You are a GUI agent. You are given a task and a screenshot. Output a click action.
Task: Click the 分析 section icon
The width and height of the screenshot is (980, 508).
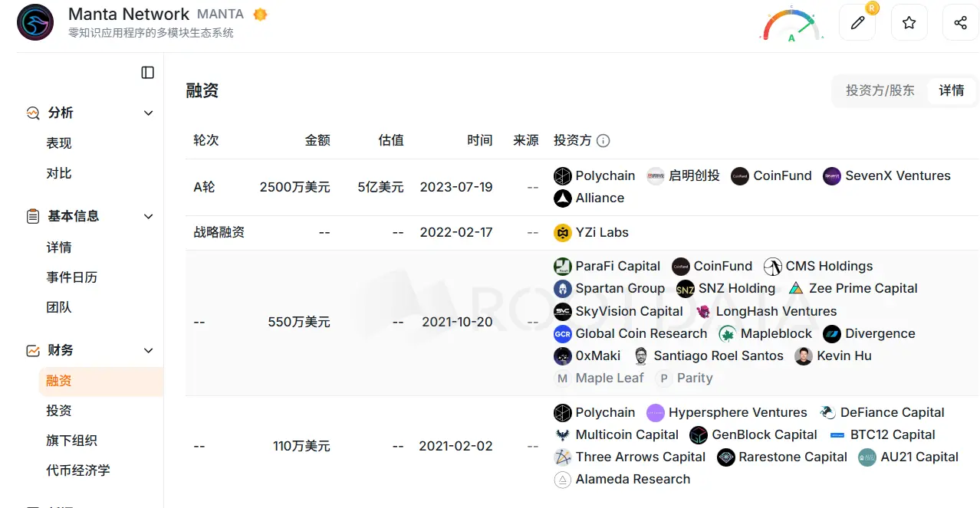tap(33, 113)
